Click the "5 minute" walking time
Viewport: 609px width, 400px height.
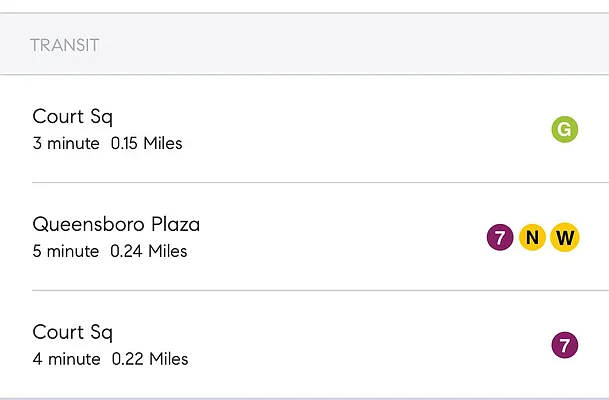point(66,252)
